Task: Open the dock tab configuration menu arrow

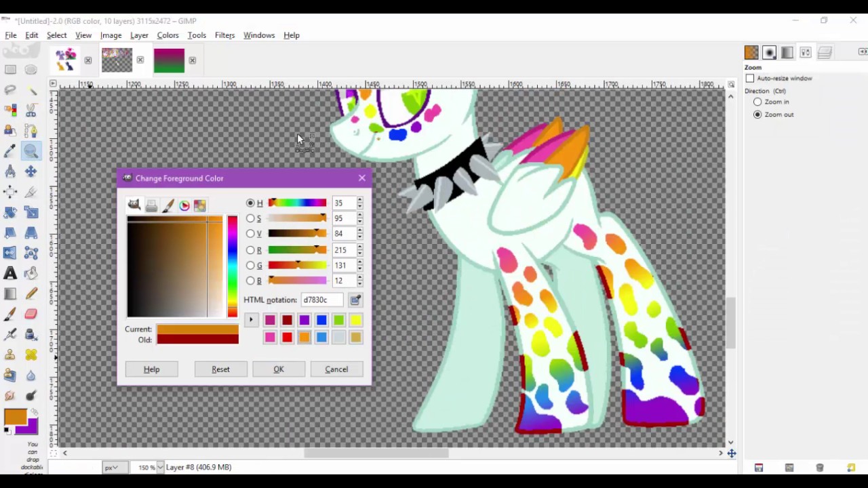Action: click(863, 52)
